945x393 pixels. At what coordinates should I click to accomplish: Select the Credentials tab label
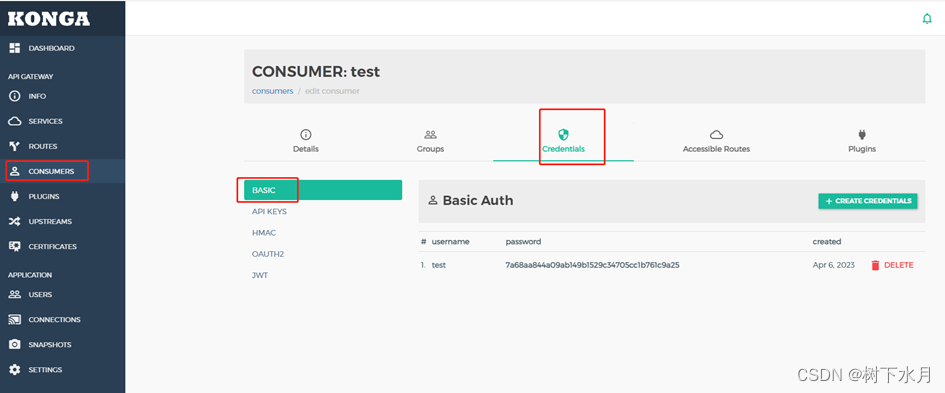[564, 149]
